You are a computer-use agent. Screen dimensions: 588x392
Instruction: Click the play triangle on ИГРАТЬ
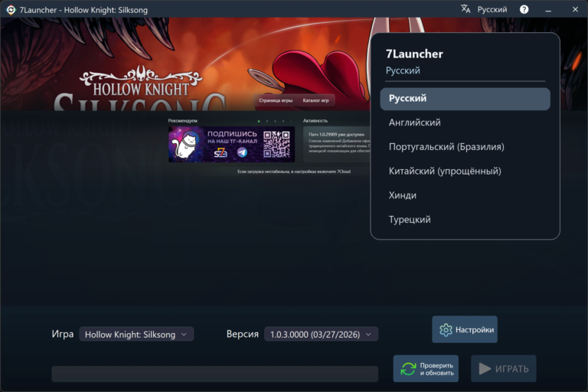tap(485, 369)
